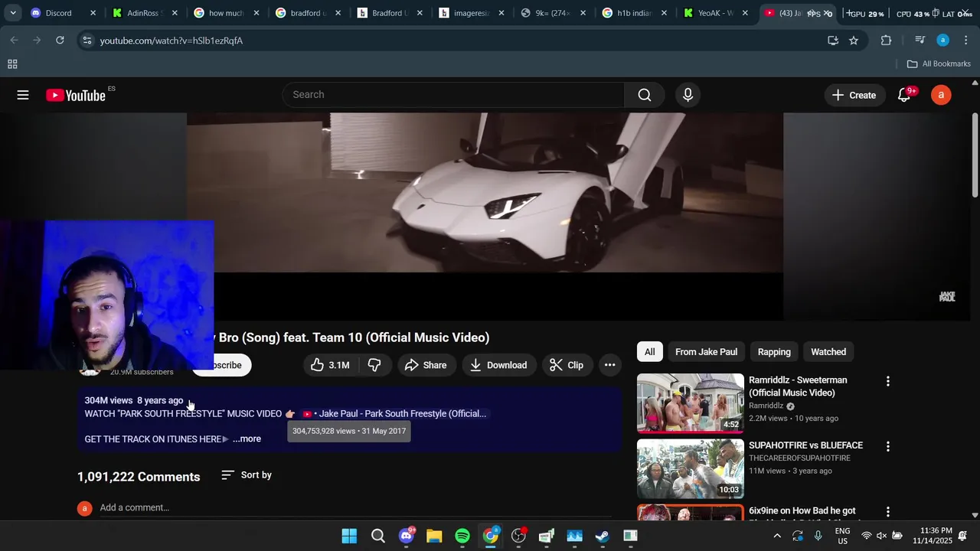Screen dimensions: 980x551
Task: Install app icon in address bar
Action: point(833,41)
